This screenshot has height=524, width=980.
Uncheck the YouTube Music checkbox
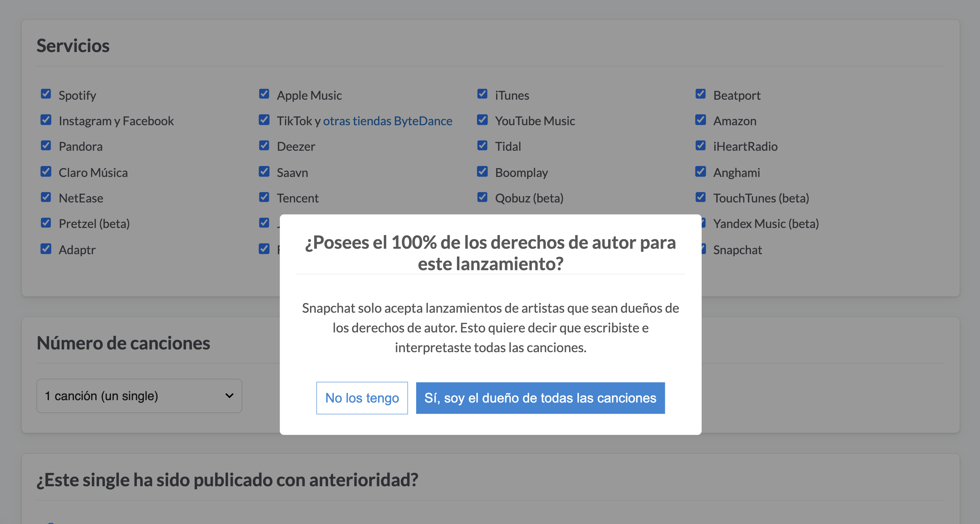pos(483,119)
